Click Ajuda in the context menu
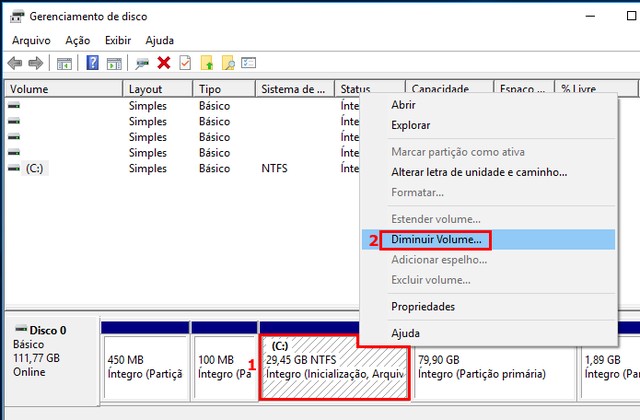 click(488, 333)
